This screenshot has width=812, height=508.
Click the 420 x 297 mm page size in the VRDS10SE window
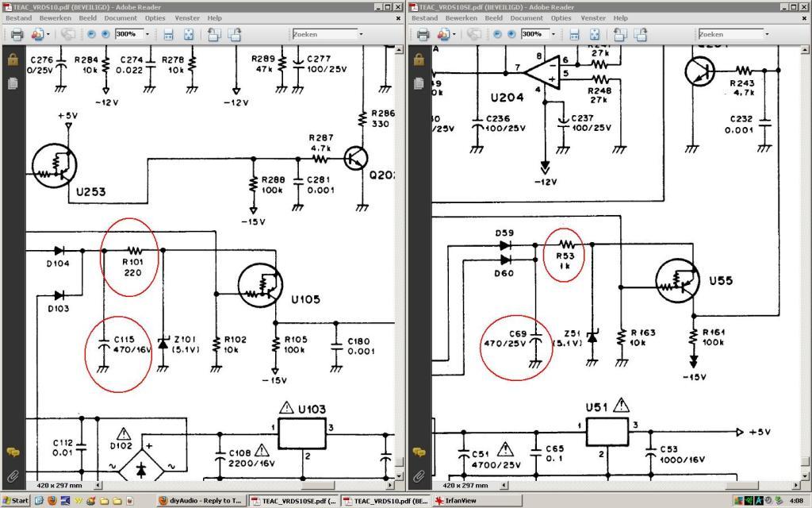[465, 486]
